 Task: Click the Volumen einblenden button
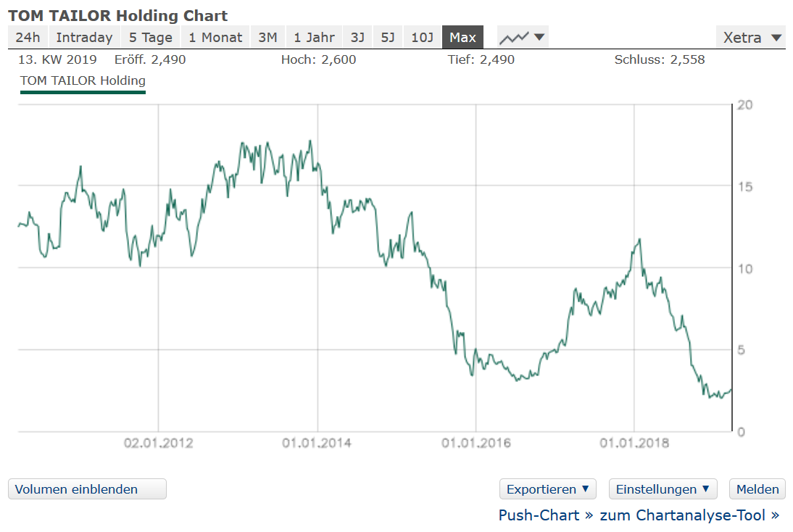(x=87, y=489)
